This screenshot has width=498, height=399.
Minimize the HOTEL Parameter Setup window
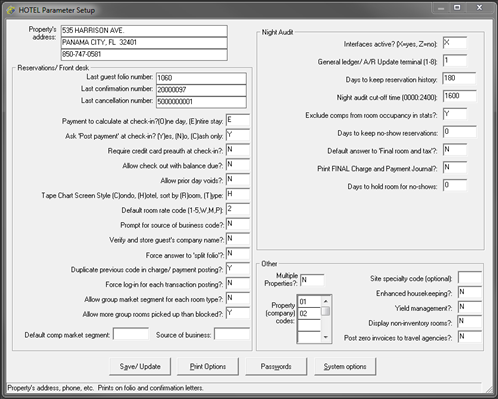pyautogui.click(x=441, y=8)
